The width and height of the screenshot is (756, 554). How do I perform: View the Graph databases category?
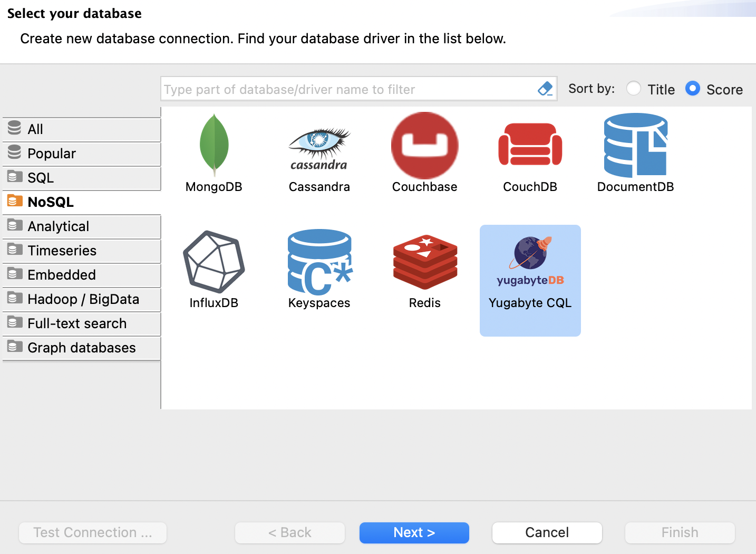pos(81,348)
